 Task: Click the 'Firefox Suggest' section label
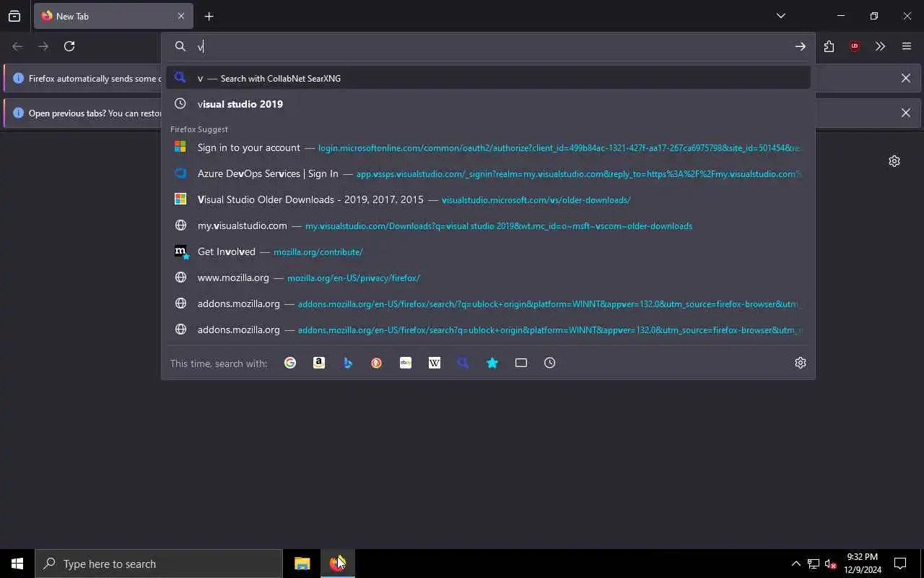[199, 129]
